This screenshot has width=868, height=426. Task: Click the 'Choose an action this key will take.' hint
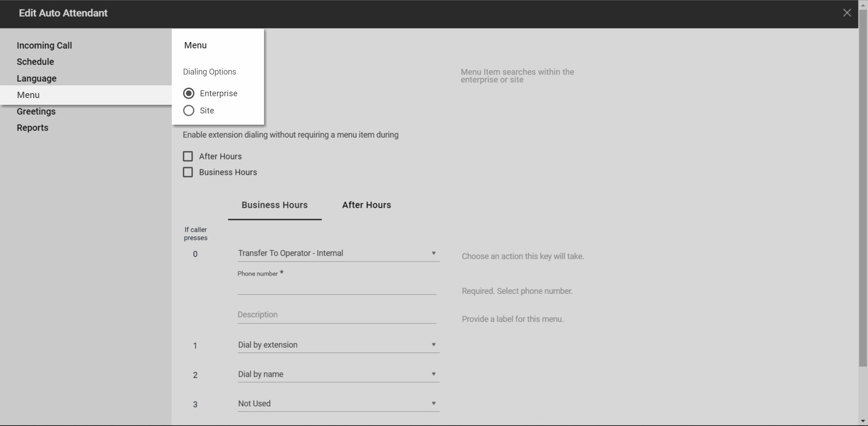click(x=523, y=256)
